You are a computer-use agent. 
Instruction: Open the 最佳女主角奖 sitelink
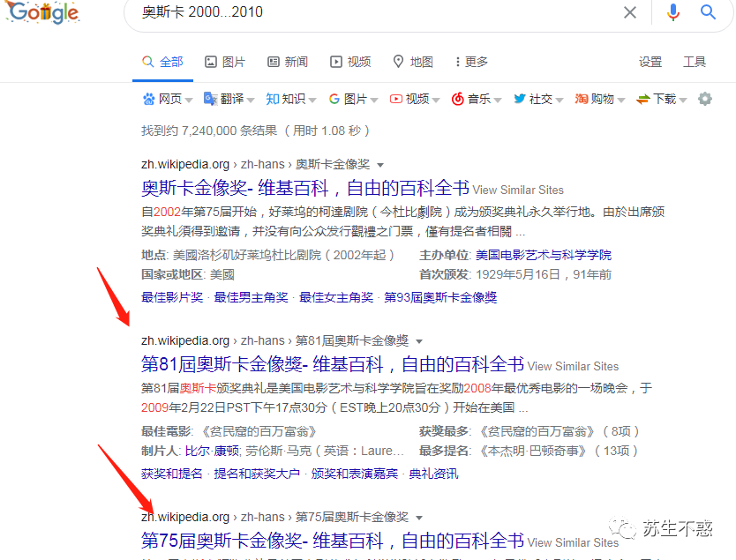pyautogui.click(x=336, y=297)
